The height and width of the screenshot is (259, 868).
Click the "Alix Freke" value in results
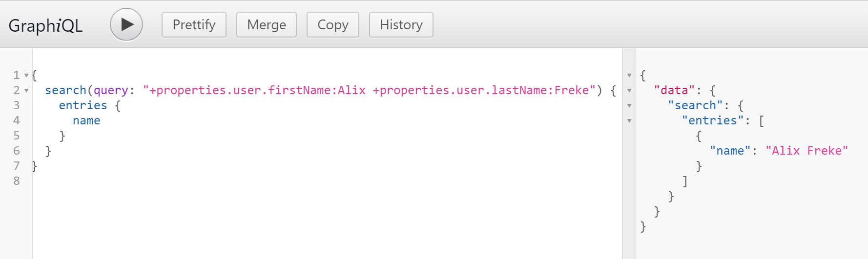pyautogui.click(x=806, y=151)
